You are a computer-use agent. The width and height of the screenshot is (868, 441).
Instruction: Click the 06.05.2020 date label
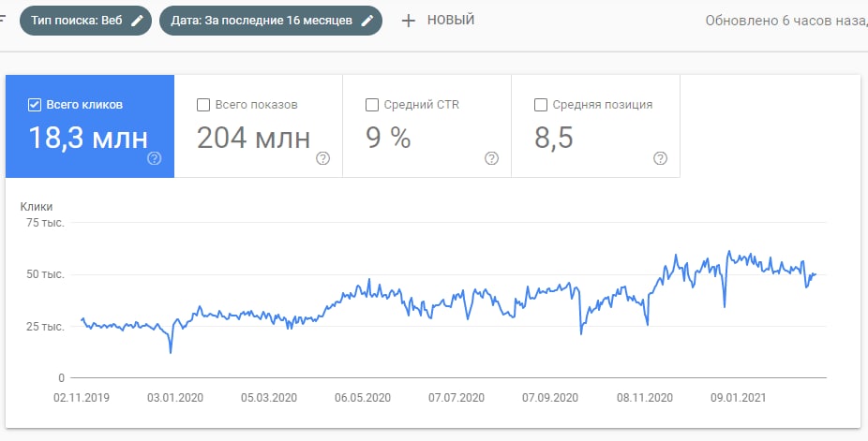point(363,398)
